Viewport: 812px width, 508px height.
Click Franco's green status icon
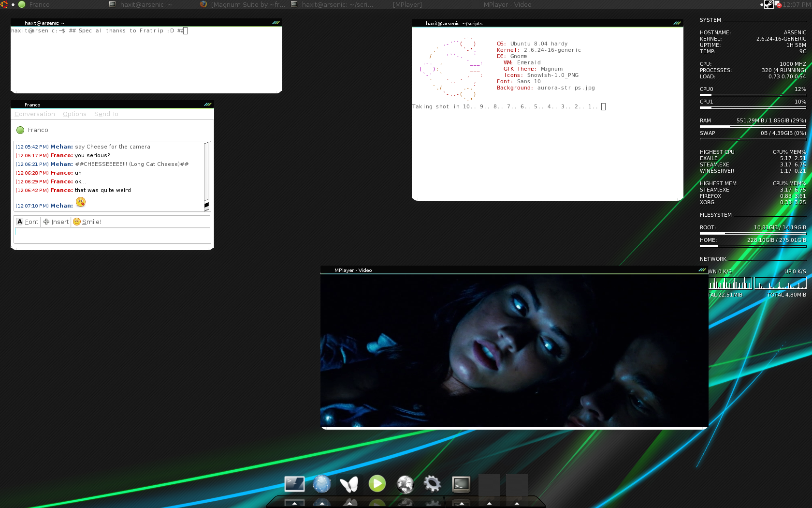click(x=20, y=130)
